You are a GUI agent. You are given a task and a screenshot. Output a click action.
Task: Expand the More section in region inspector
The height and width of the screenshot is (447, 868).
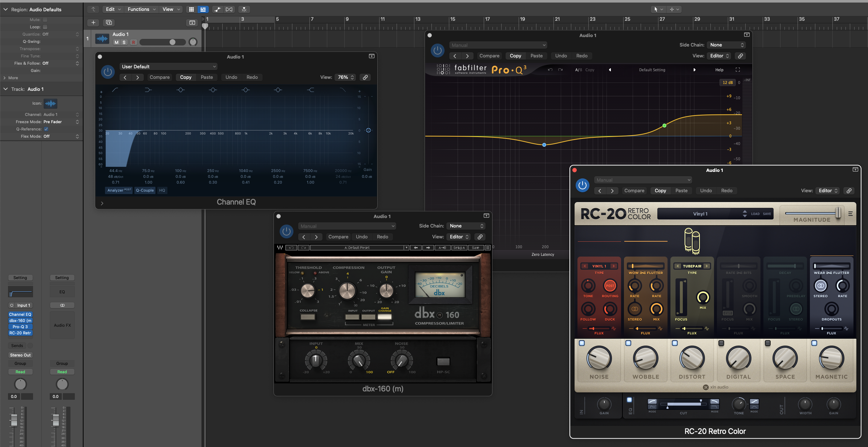(x=11, y=78)
